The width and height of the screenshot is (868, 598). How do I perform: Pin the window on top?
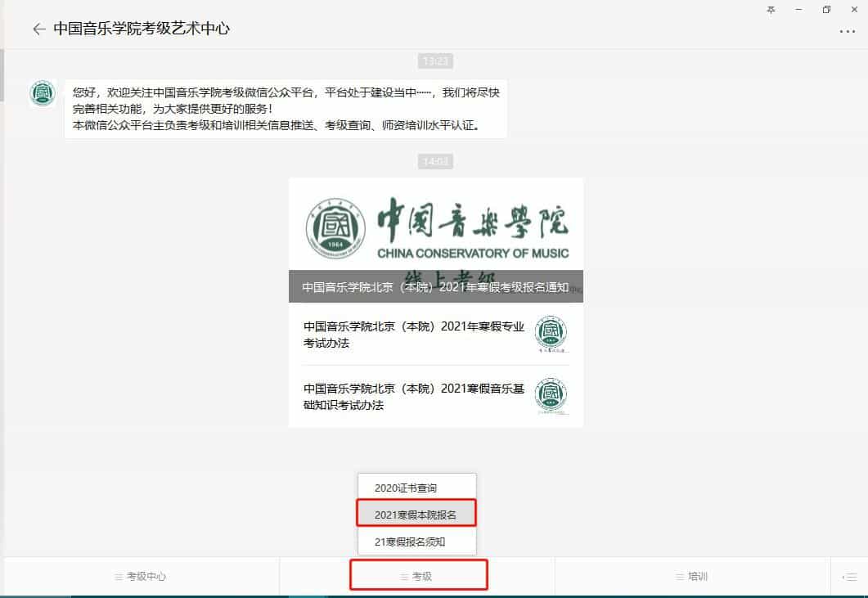pyautogui.click(x=771, y=10)
